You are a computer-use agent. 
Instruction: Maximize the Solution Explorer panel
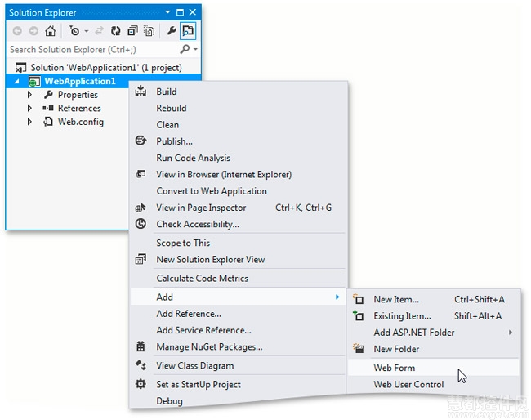[x=181, y=12]
